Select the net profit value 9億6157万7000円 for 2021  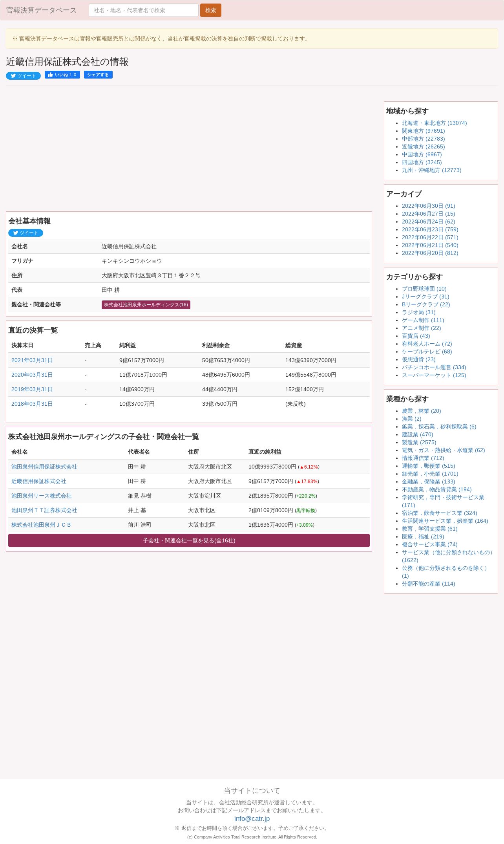[x=142, y=360]
